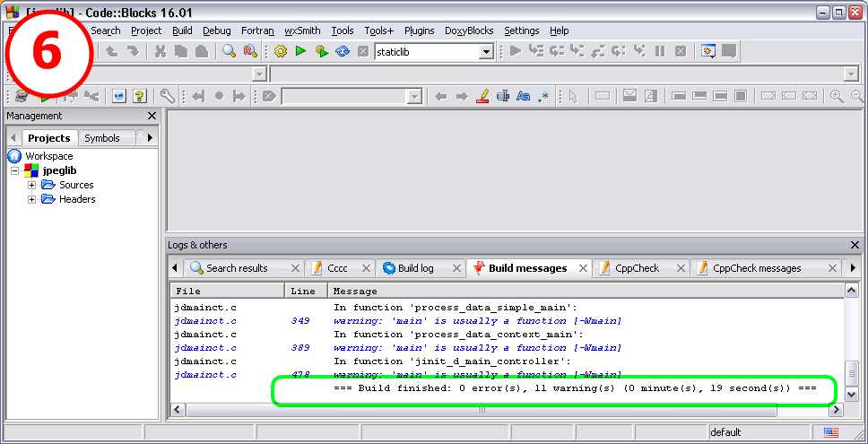Expand the Sources folder

[x=31, y=185]
